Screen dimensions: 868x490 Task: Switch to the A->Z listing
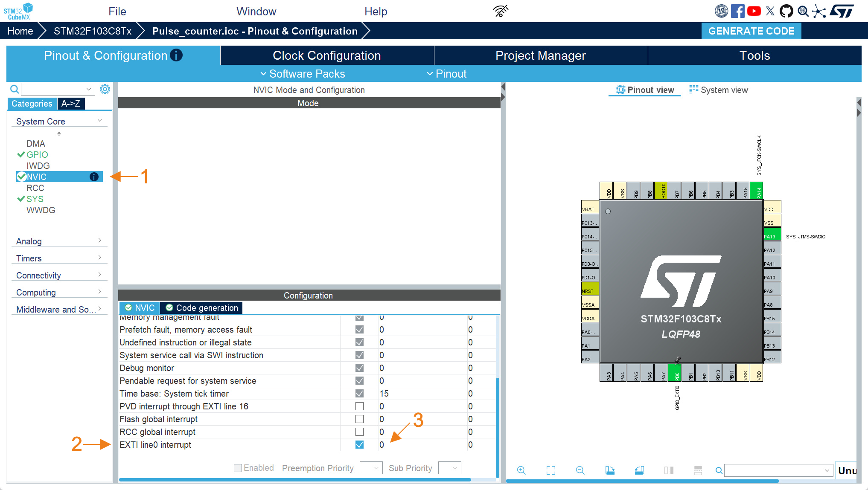tap(71, 104)
